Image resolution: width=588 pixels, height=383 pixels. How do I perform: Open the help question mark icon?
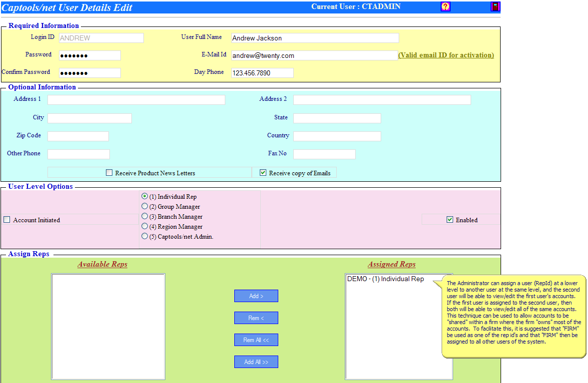coord(445,6)
